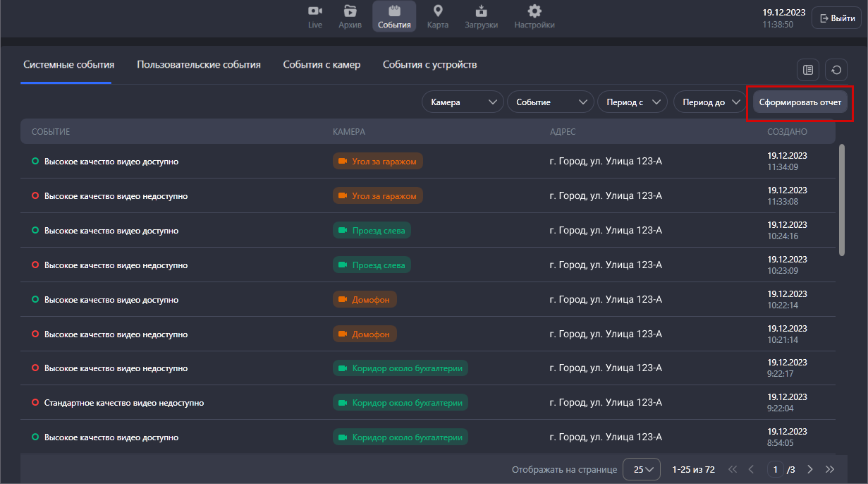Open the Период с date dropdown
Screen dimensions: 868x484
click(632, 102)
